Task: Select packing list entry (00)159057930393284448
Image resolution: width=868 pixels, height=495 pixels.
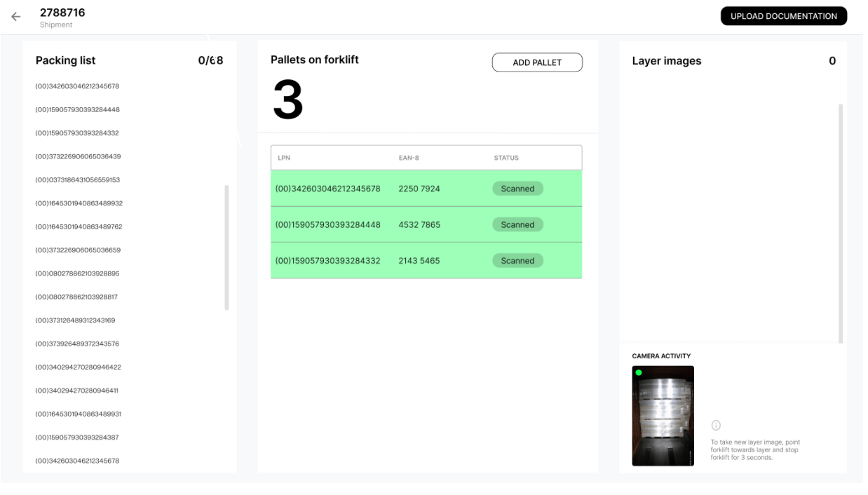Action: point(79,109)
